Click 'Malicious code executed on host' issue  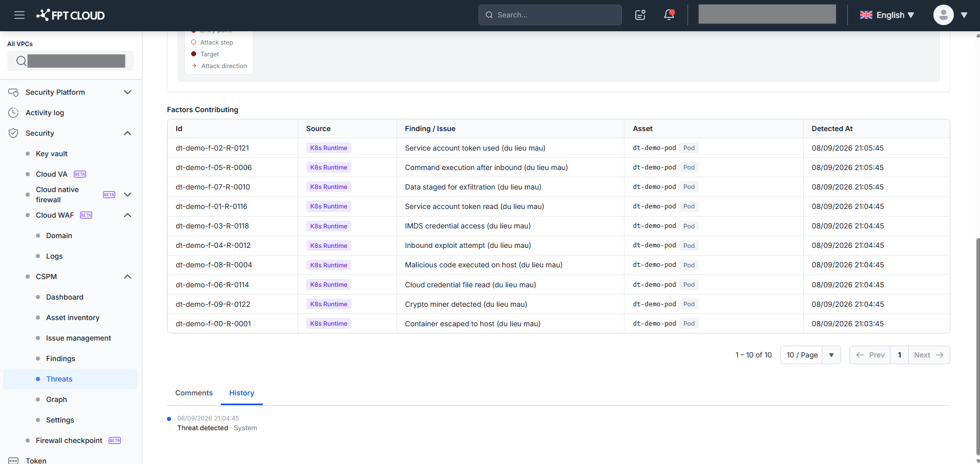[484, 265]
